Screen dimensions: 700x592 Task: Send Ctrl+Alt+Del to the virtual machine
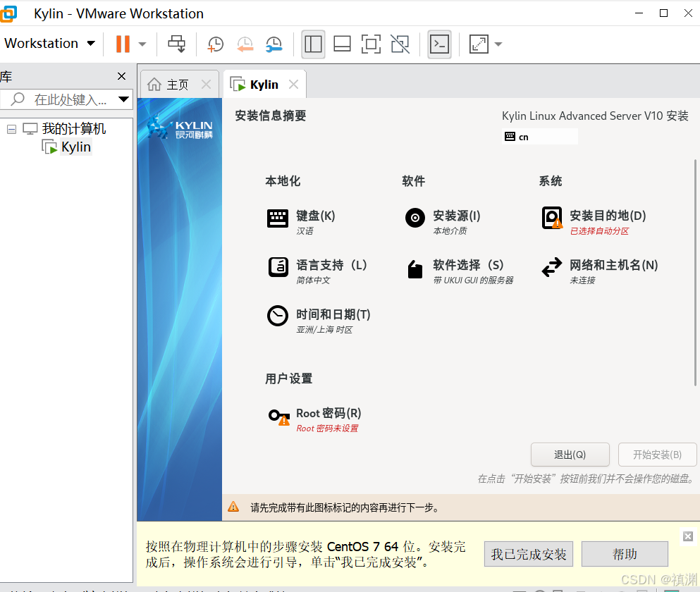tap(176, 44)
